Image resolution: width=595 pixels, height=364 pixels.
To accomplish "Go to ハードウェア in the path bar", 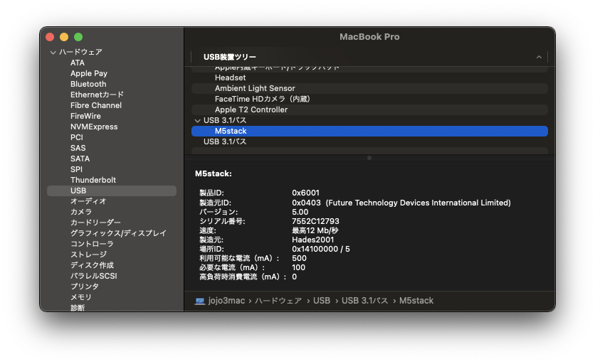I will tap(278, 301).
